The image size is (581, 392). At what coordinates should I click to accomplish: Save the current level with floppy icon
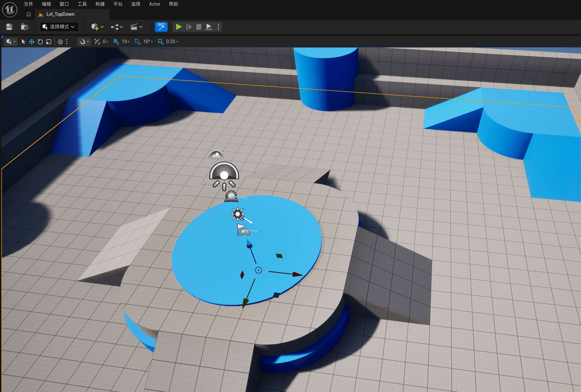9,27
